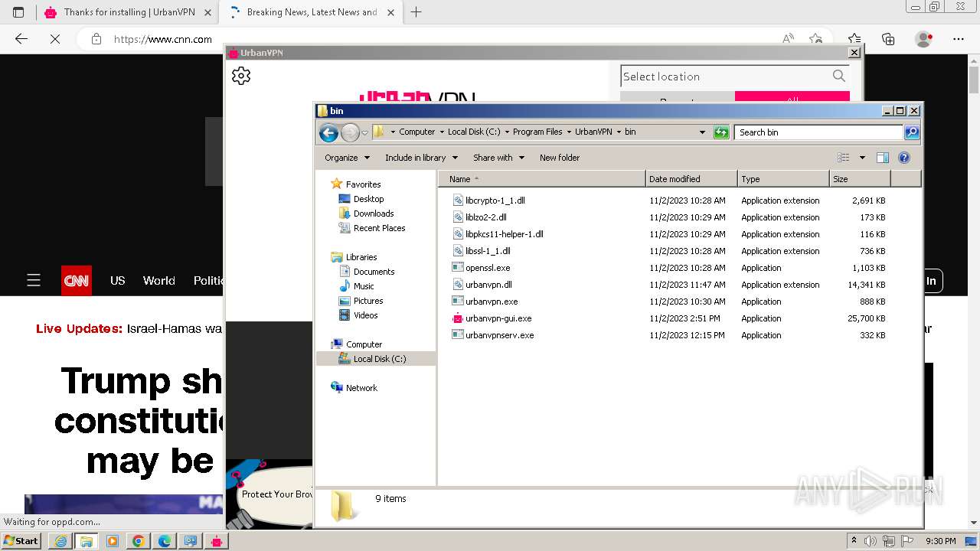Expand the view options dropdown arrow

coord(862,158)
